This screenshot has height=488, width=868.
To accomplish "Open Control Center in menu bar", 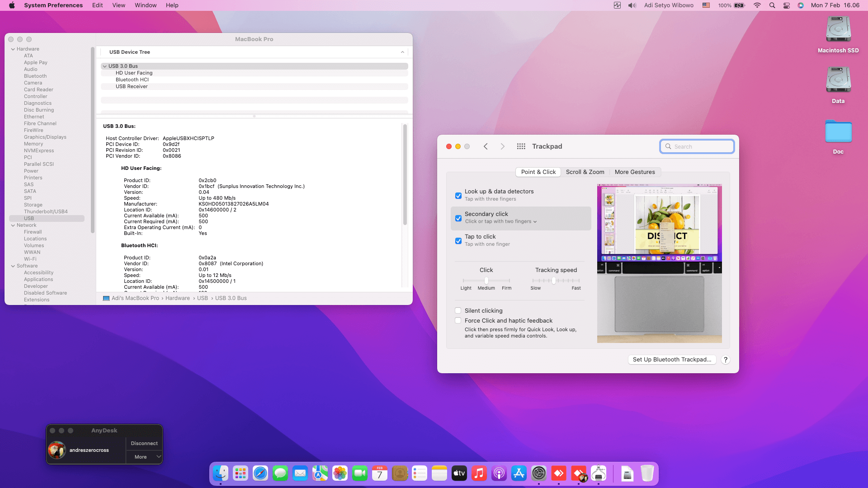I will tap(787, 5).
